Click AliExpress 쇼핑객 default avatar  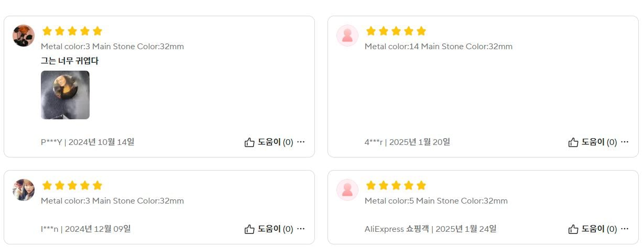(x=347, y=190)
